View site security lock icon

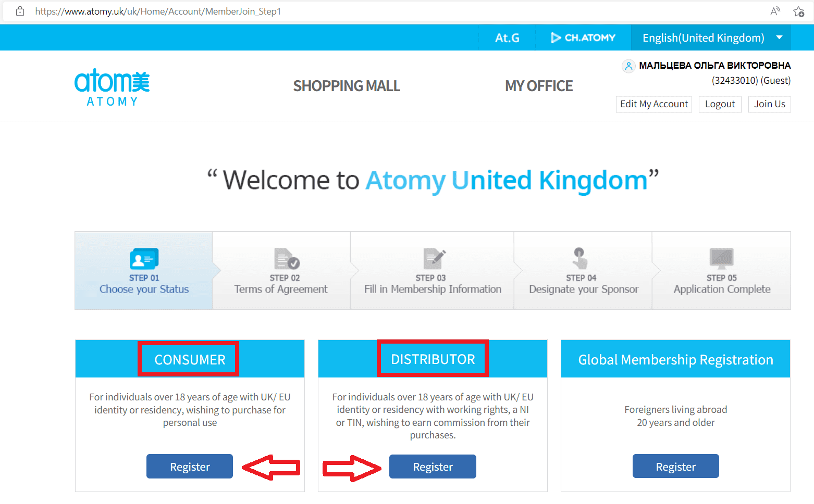tap(20, 11)
